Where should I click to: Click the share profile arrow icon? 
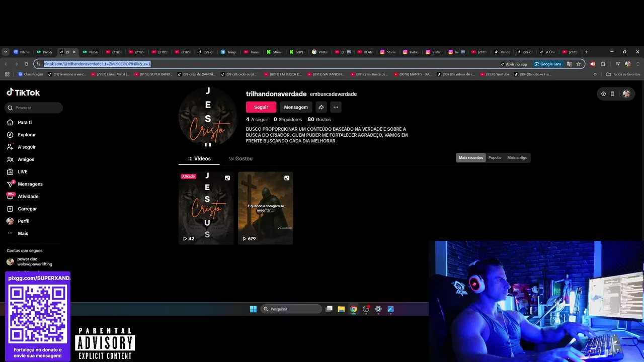pyautogui.click(x=321, y=107)
